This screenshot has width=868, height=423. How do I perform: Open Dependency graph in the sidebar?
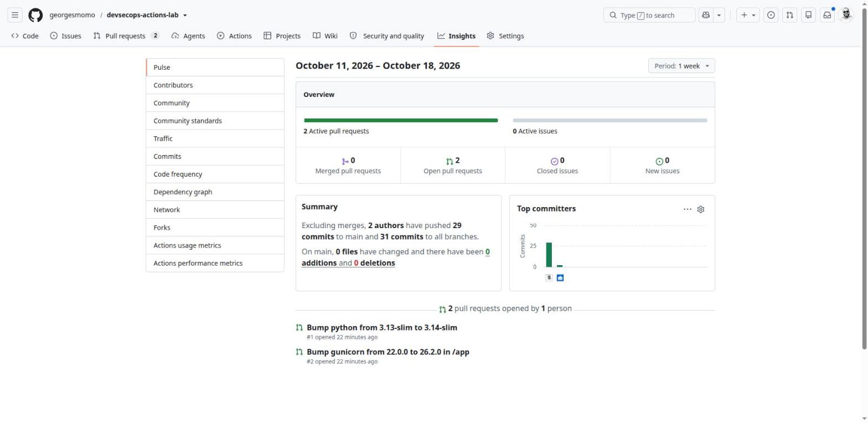[x=215, y=192]
